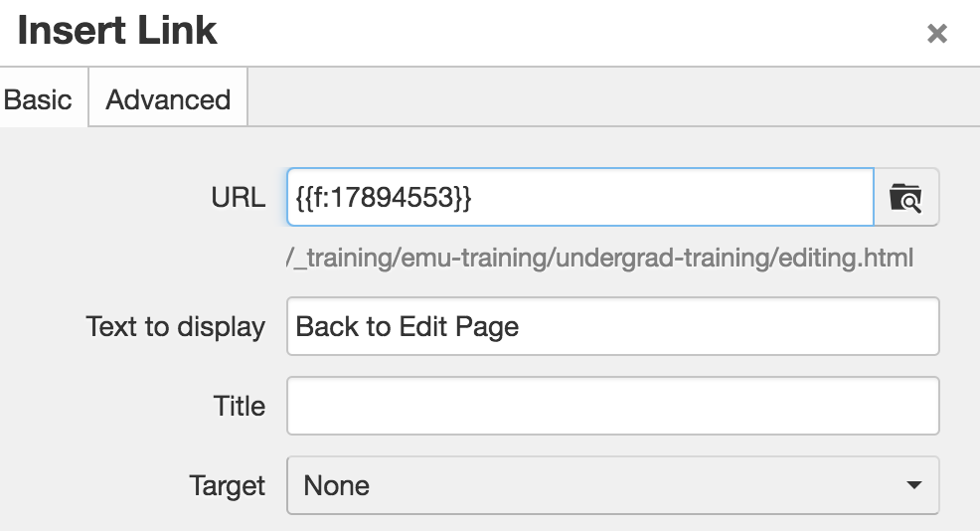The width and height of the screenshot is (980, 531).
Task: Click the "Text to display" label
Action: pos(176,326)
